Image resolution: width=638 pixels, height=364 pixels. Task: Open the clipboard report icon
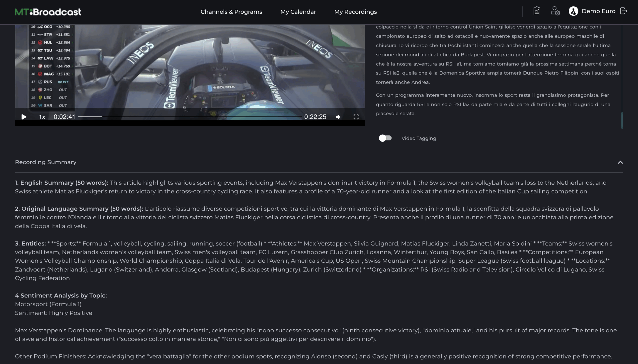tap(537, 11)
